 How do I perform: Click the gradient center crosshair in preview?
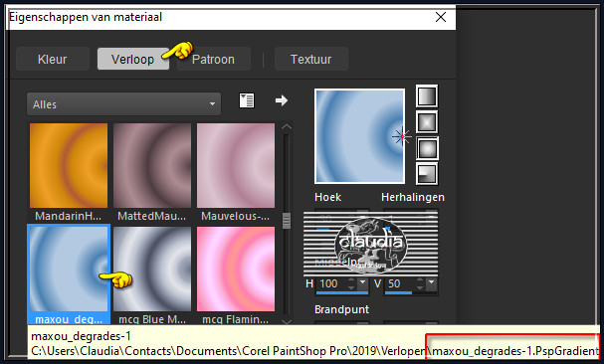tap(401, 136)
